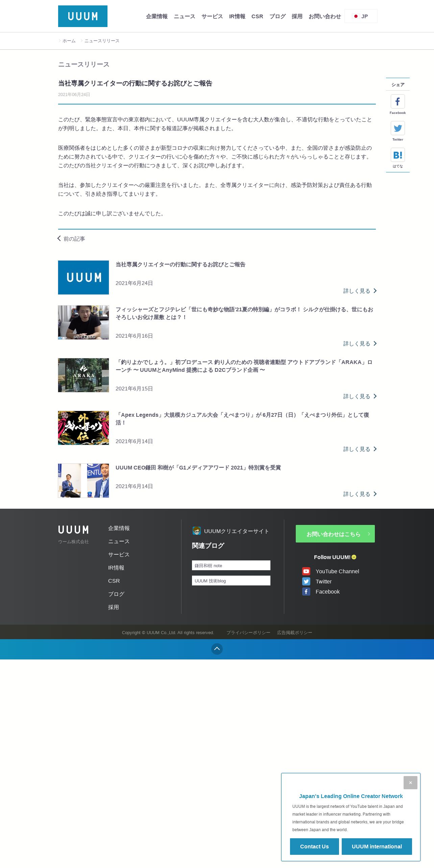434x868 pixels.
Task: Share article on Facebook sidebar icon
Action: tap(397, 101)
